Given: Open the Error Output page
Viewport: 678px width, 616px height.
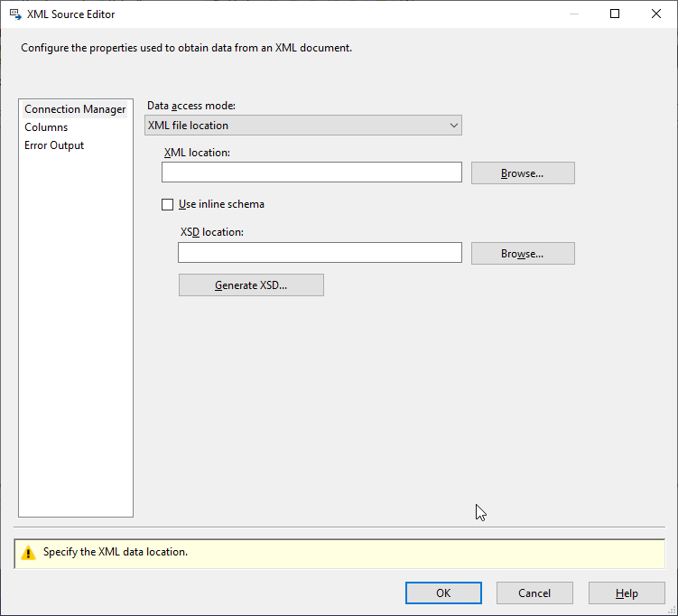Looking at the screenshot, I should 54,145.
